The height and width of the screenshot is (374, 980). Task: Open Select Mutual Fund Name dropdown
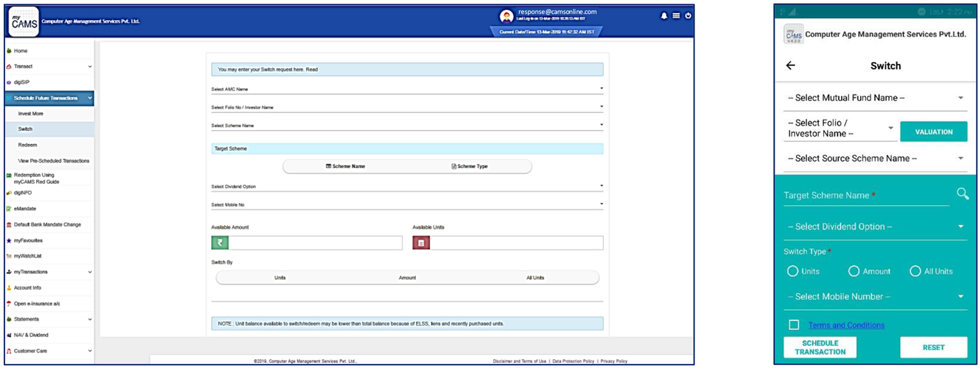pyautogui.click(x=875, y=98)
